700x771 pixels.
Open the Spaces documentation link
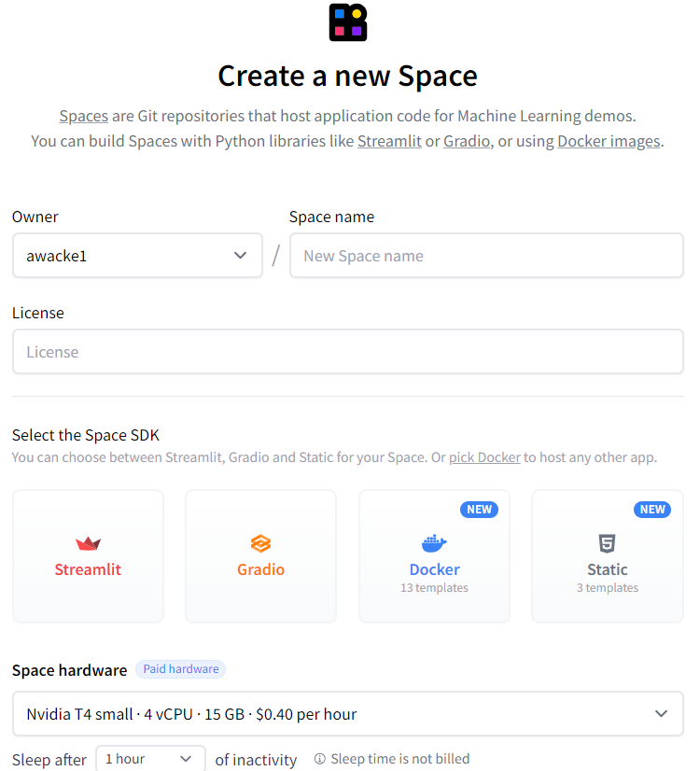84,116
